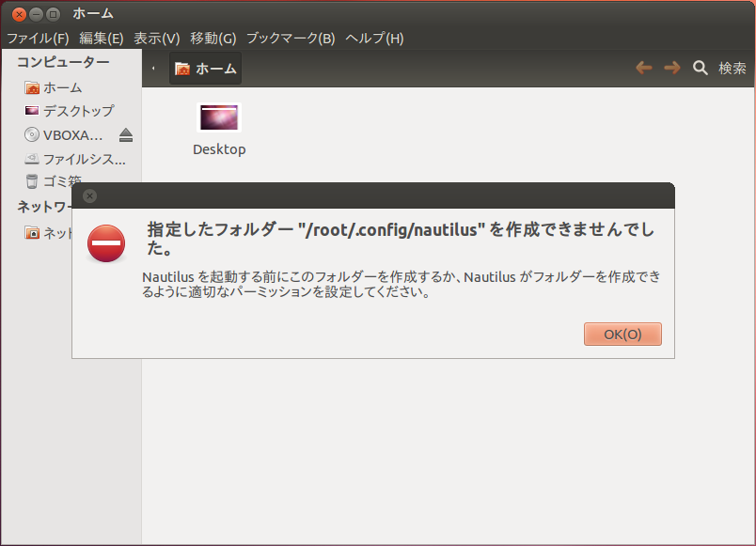The image size is (756, 546).
Task: Maximize the ホーム window
Action: click(x=53, y=14)
